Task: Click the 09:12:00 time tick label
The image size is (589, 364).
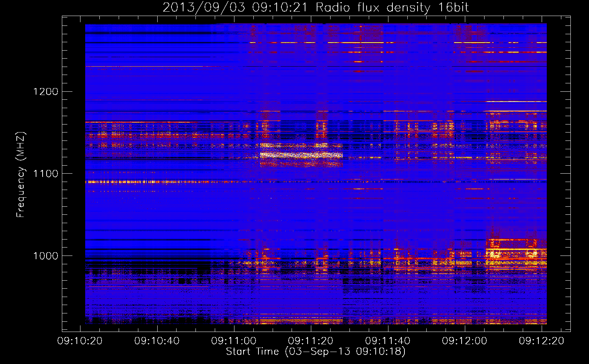Action: pos(465,341)
